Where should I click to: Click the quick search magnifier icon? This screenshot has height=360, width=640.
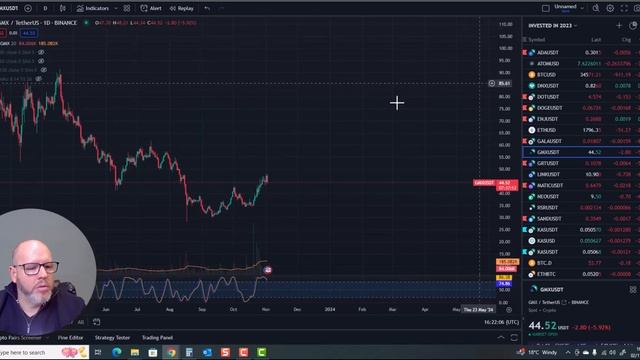pos(596,8)
